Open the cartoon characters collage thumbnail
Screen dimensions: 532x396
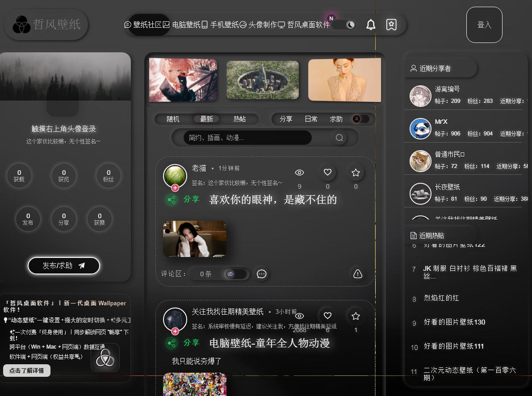(194, 384)
